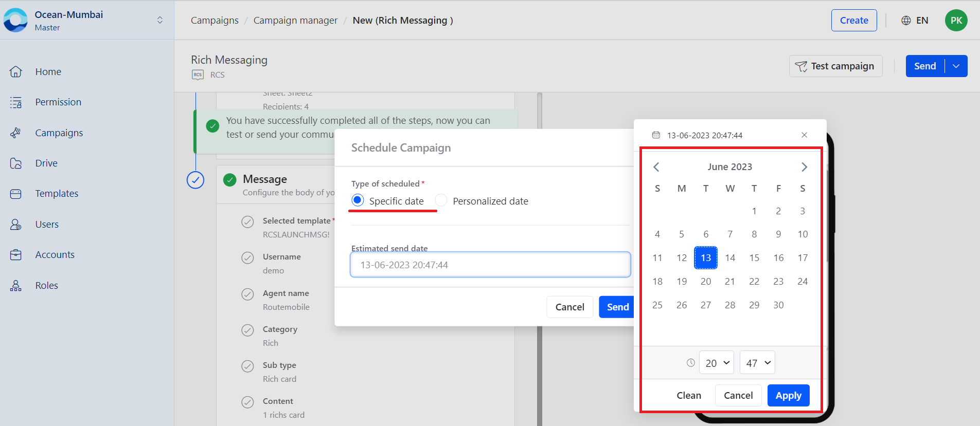Click the calendar icon beside date picker header
Image resolution: width=980 pixels, height=426 pixels.
pyautogui.click(x=656, y=135)
